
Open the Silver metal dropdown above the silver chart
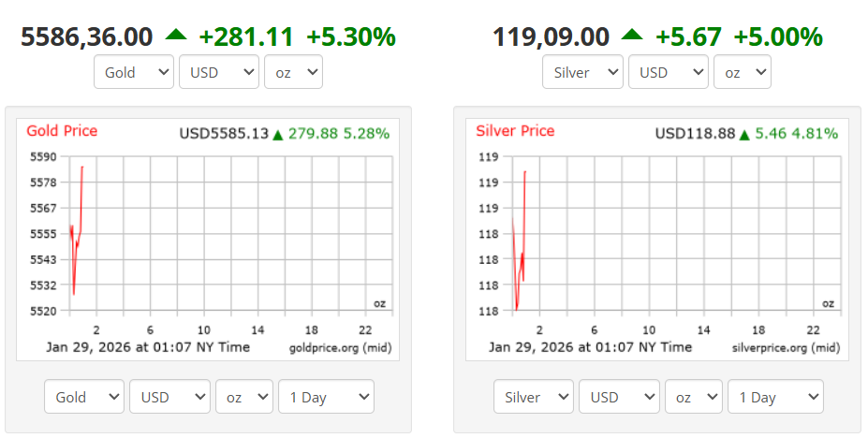(582, 72)
